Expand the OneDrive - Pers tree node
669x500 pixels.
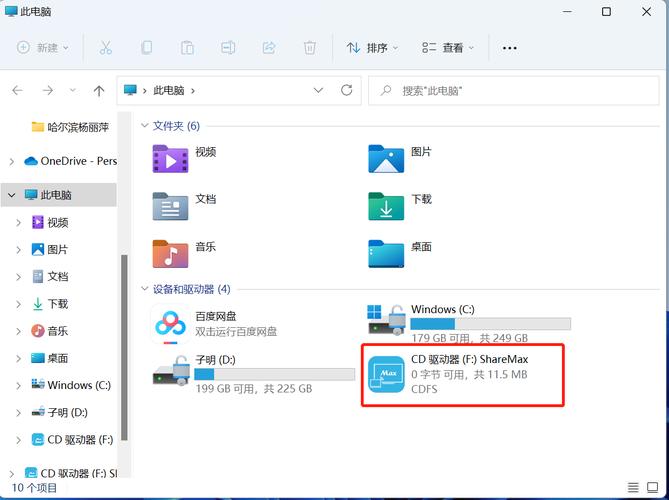click(12, 161)
